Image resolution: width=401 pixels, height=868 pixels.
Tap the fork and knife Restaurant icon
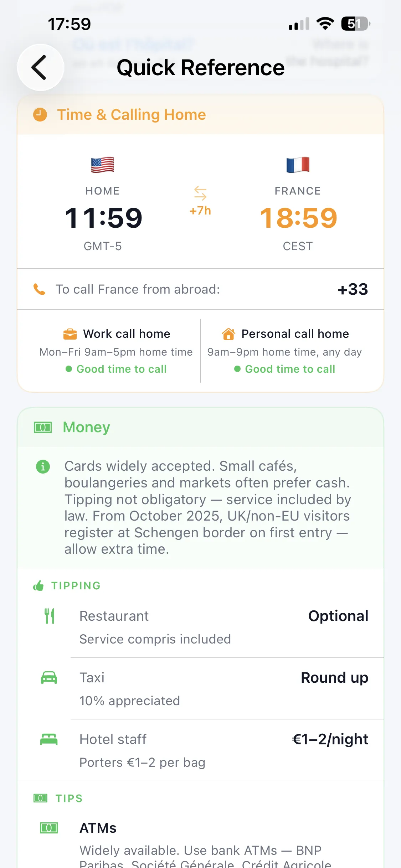pos(50,616)
